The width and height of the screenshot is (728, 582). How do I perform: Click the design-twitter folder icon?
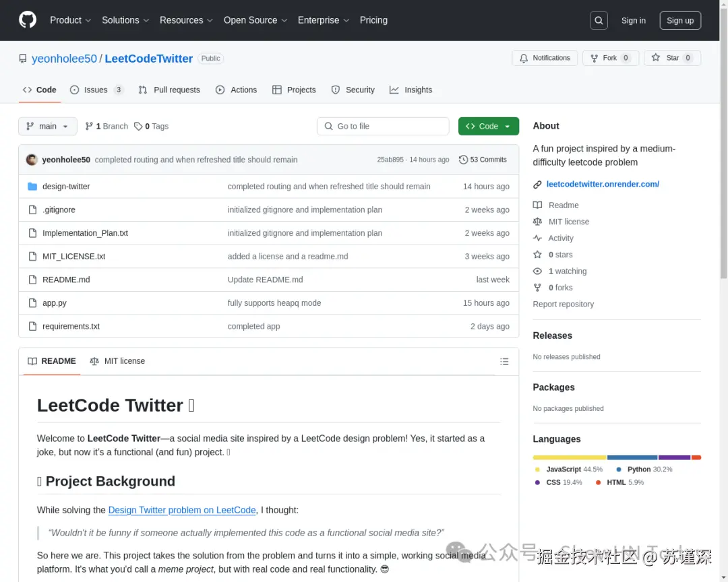click(x=32, y=187)
